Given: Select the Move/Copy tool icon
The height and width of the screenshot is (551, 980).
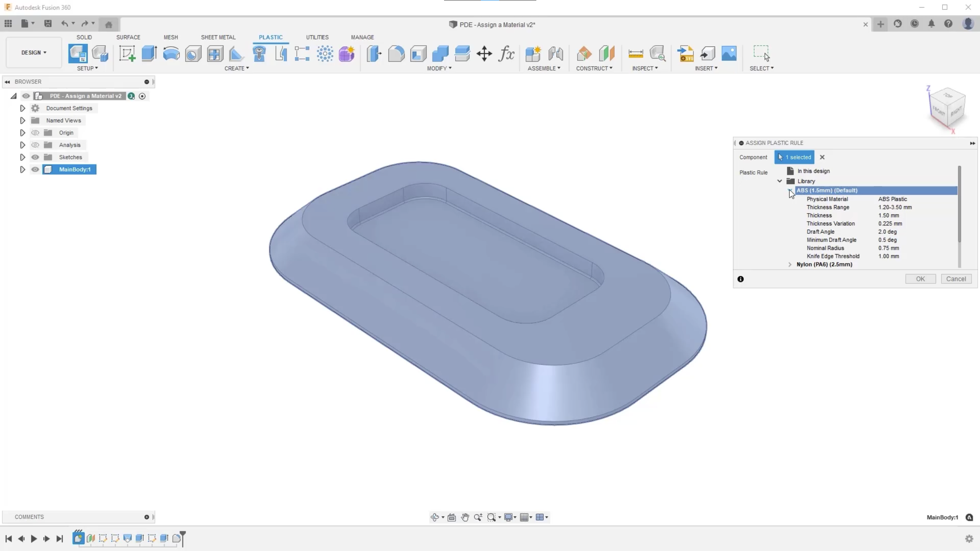Looking at the screenshot, I should click(x=484, y=54).
